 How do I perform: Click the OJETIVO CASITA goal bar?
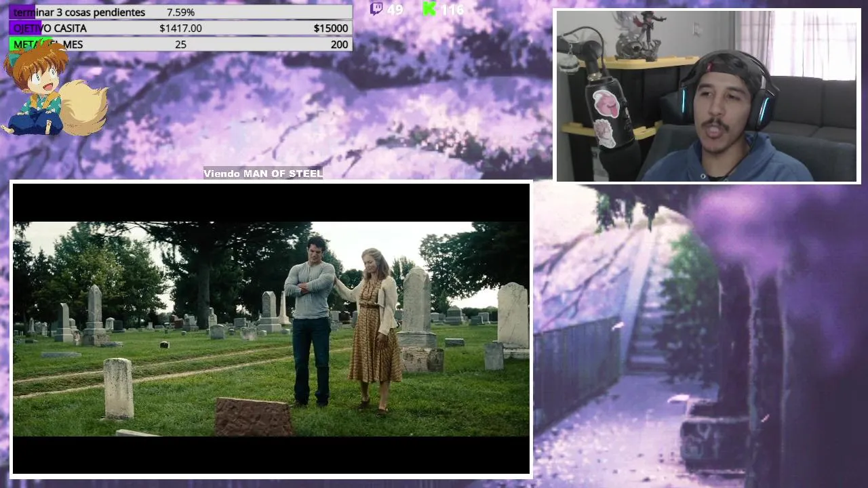[180, 28]
